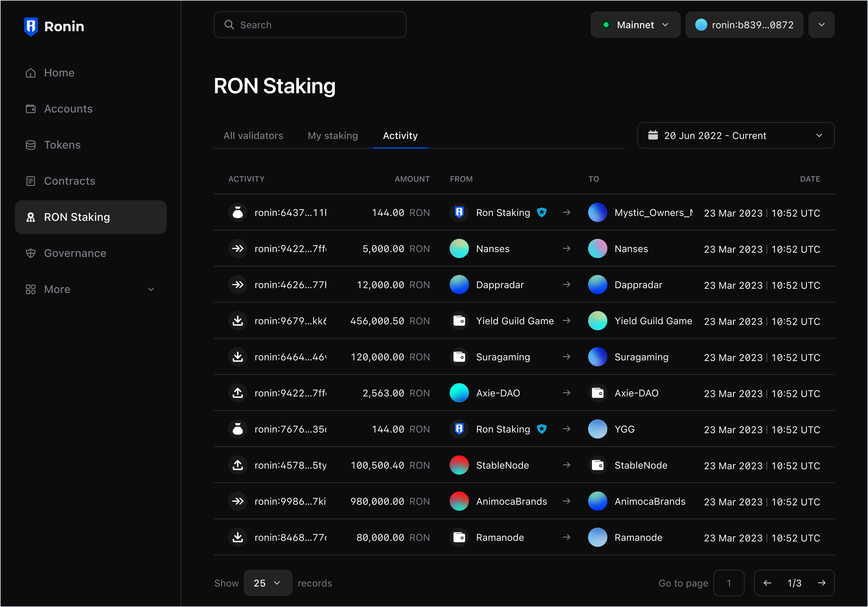868x607 pixels.
Task: Click the wallet avatar beside ronin:b839...0872
Action: (x=701, y=25)
